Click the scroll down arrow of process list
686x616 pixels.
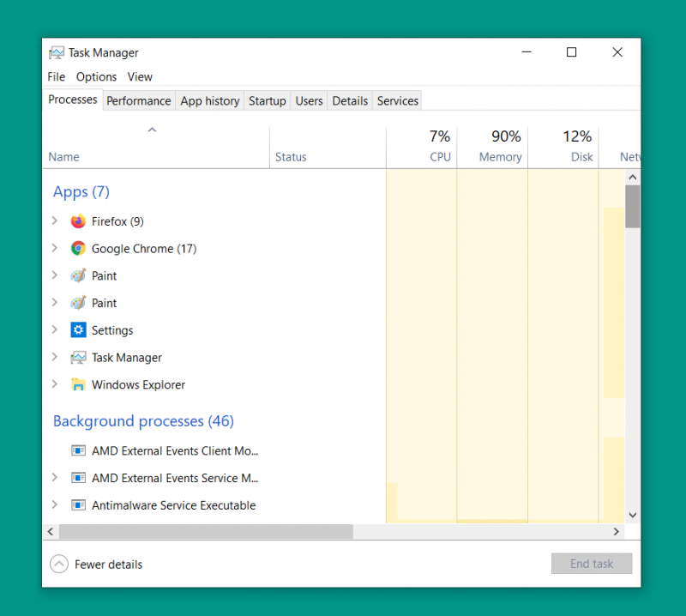632,515
